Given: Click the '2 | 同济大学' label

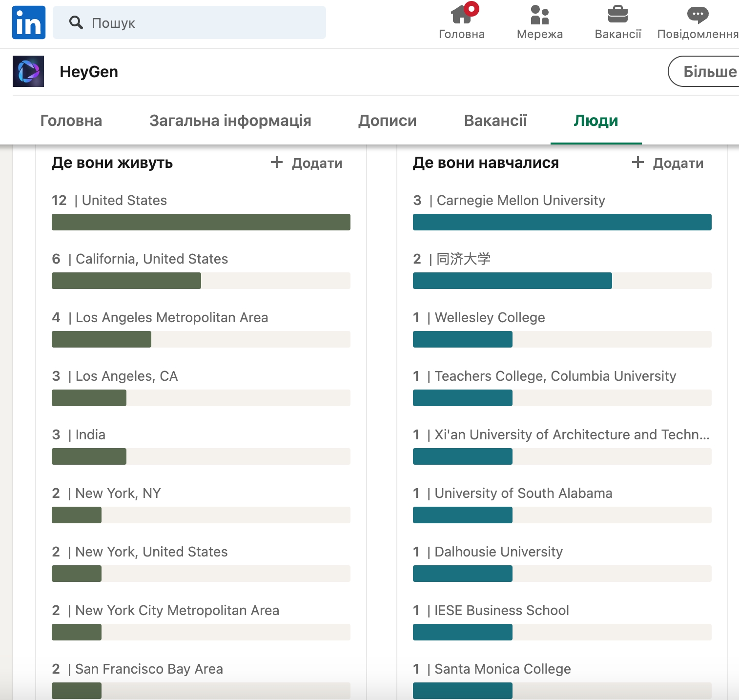Looking at the screenshot, I should [x=452, y=259].
